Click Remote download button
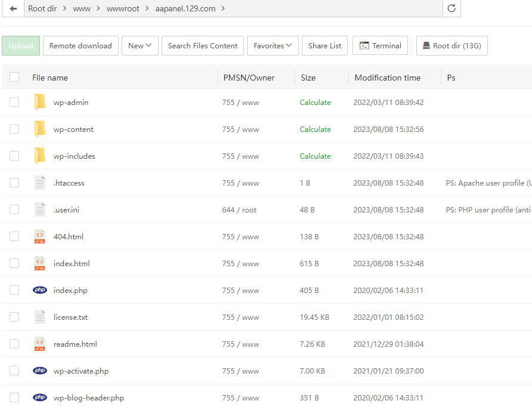This screenshot has height=407, width=532. (x=81, y=45)
